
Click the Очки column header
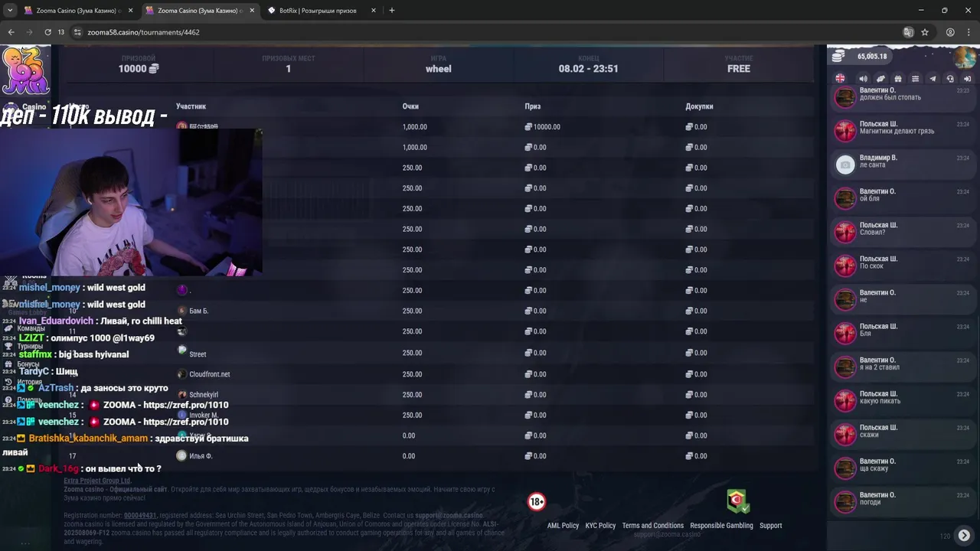[x=410, y=106]
